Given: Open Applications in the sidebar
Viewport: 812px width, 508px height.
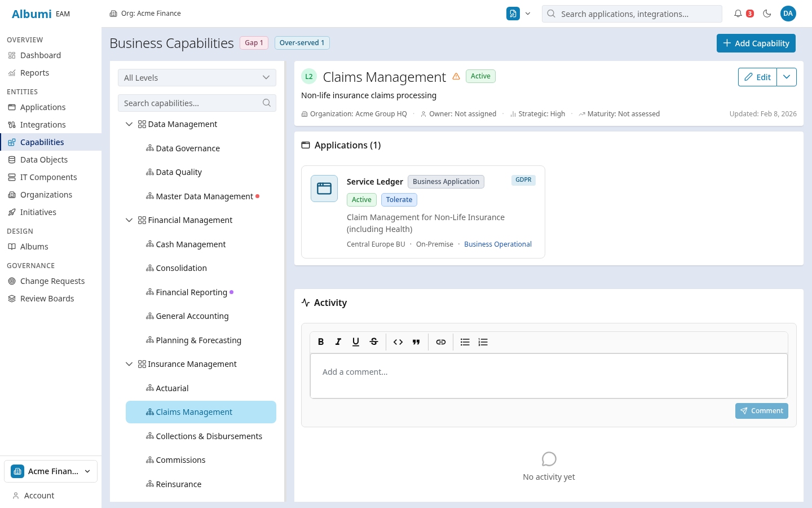Looking at the screenshot, I should pyautogui.click(x=43, y=107).
